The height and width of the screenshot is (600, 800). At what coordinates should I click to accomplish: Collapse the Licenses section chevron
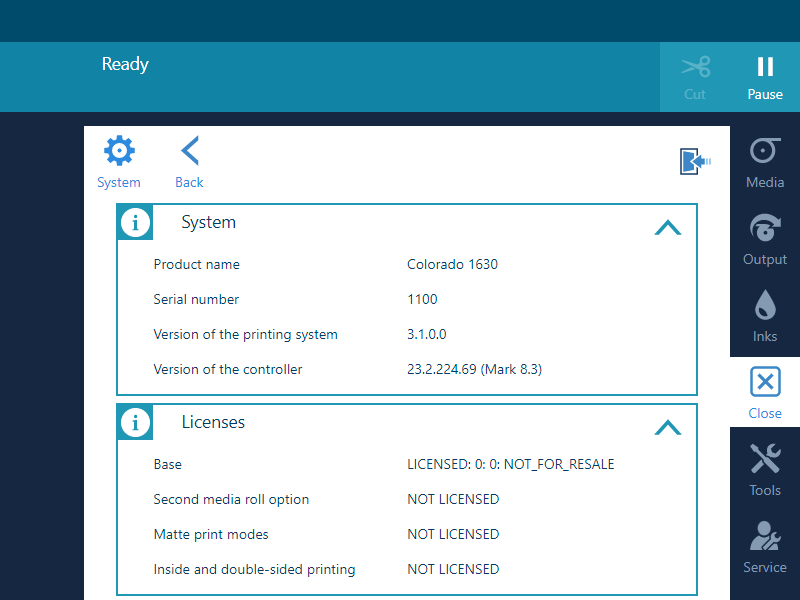pos(667,428)
